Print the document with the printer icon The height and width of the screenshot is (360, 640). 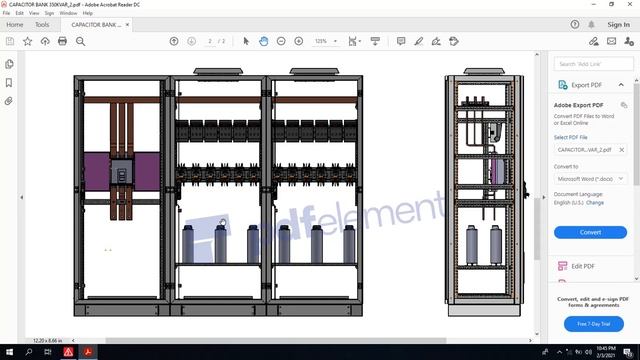tap(62, 41)
